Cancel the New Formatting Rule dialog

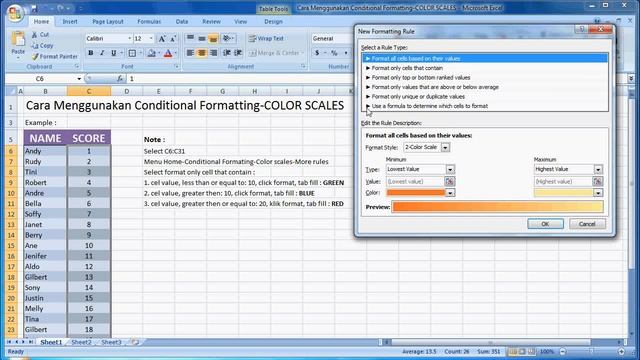(587, 224)
